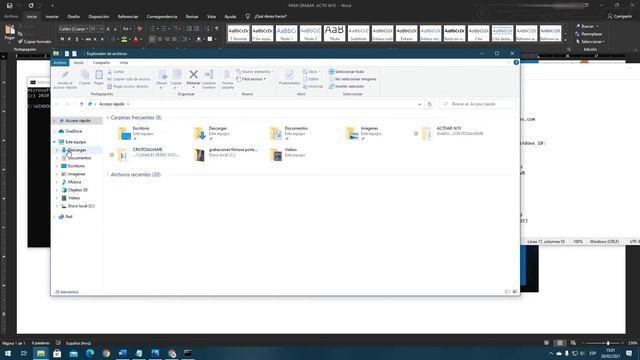
Task: Click Invertir selección in Explorer ribbon
Action: point(347,86)
